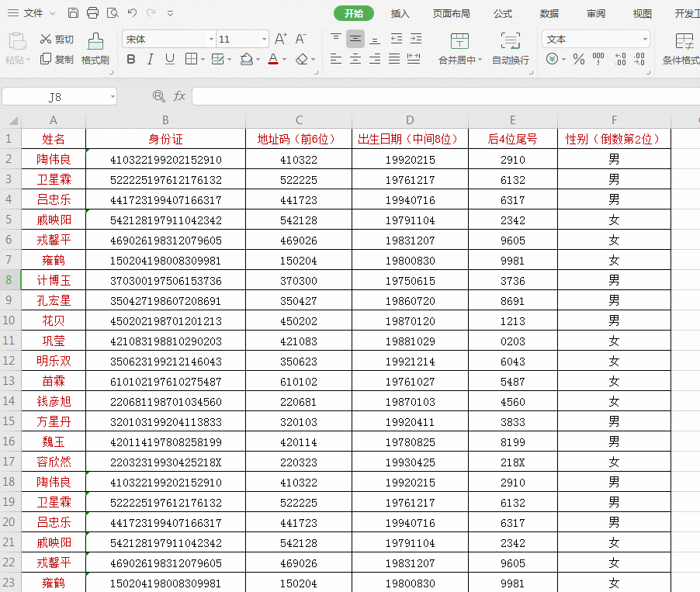Click the red font color A button
Image resolution: width=700 pixels, height=592 pixels.
point(273,59)
